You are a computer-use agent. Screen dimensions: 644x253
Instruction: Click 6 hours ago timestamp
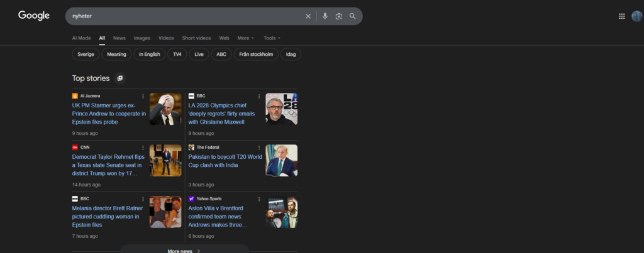(201, 236)
